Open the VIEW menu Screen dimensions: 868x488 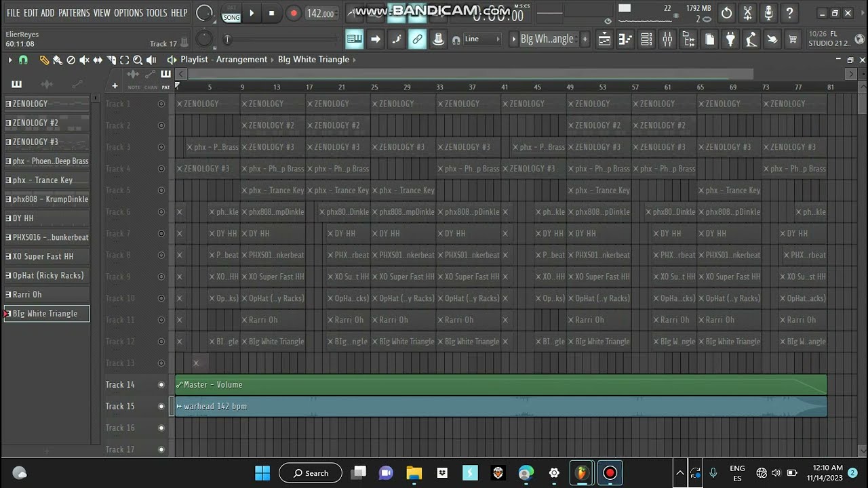pyautogui.click(x=102, y=13)
